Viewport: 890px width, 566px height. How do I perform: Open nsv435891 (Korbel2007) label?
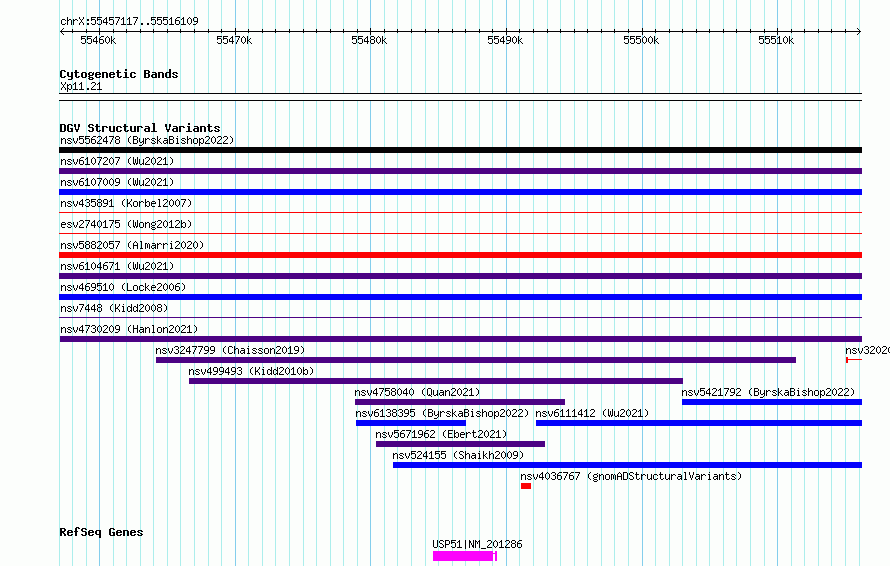coord(126,203)
